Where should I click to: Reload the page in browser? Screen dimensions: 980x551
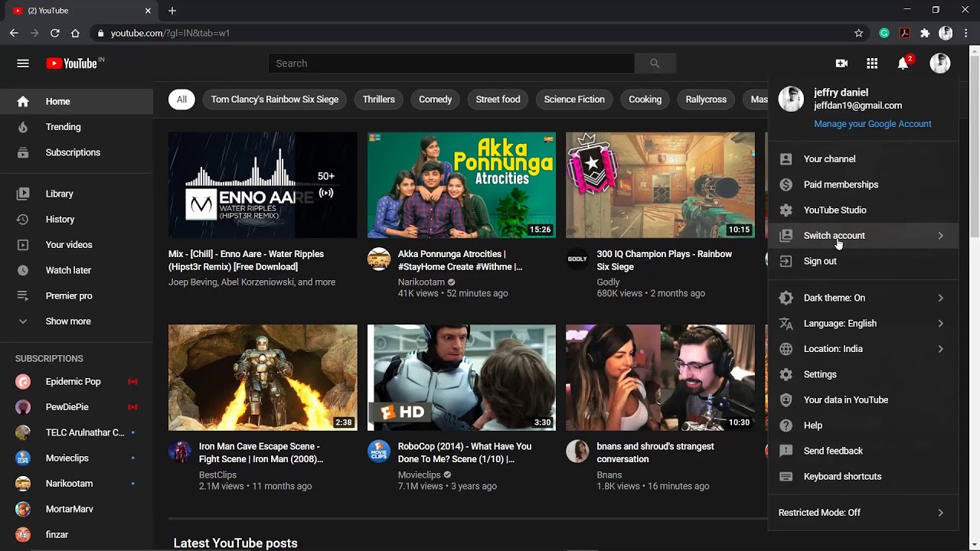pyautogui.click(x=55, y=33)
